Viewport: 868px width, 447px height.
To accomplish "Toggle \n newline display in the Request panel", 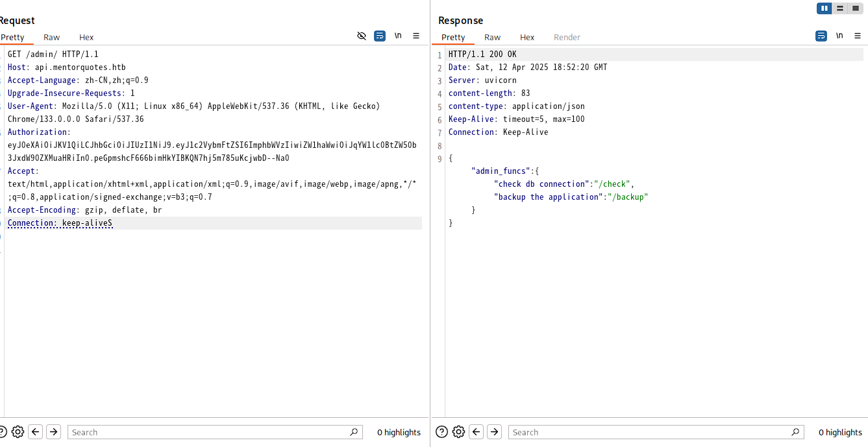I will coord(398,36).
